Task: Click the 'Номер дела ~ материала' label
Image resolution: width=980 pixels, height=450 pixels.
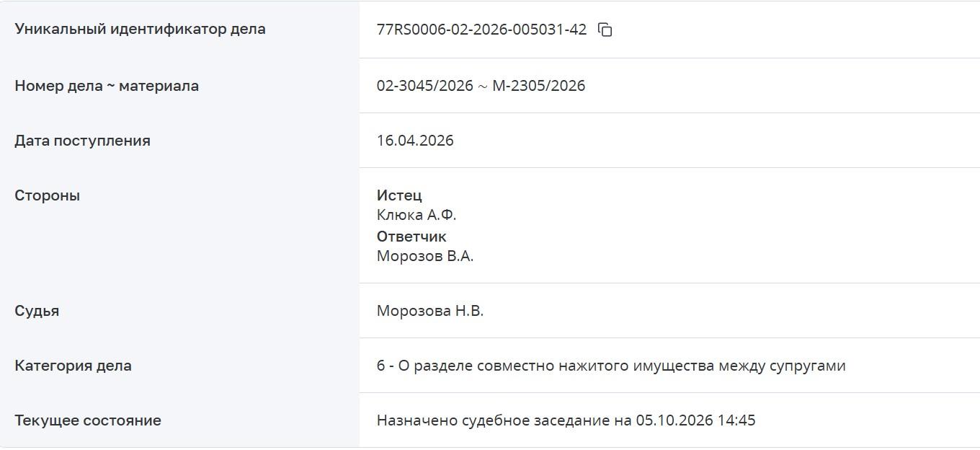Action: (x=107, y=86)
